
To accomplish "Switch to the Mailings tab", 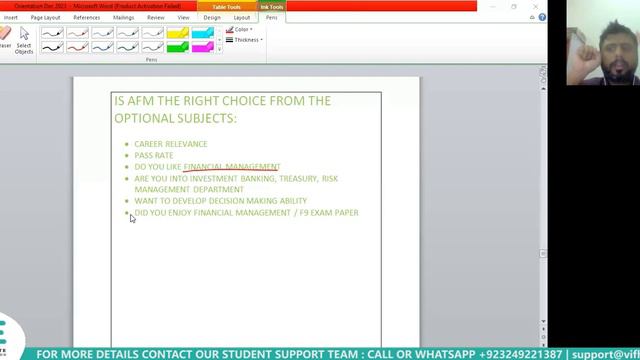I will click(123, 18).
